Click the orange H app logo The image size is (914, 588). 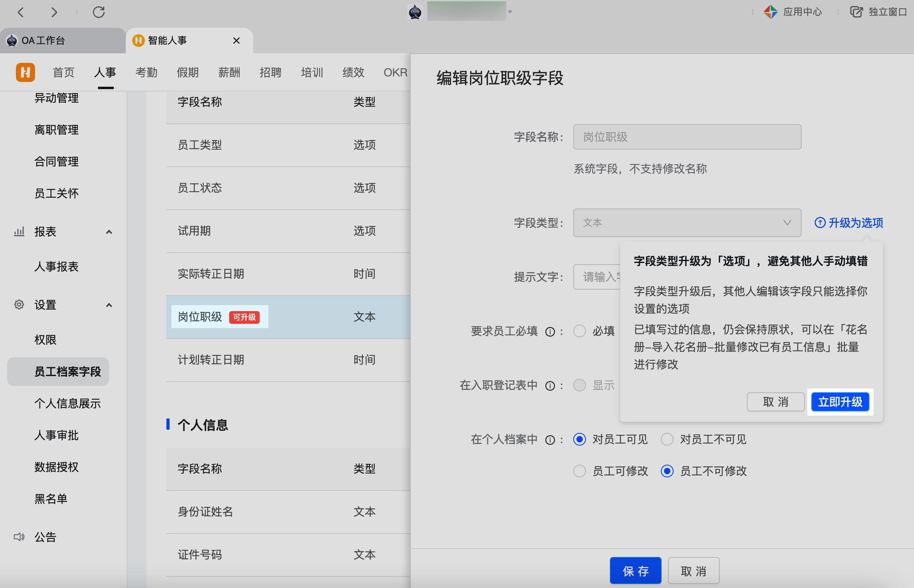tap(25, 72)
